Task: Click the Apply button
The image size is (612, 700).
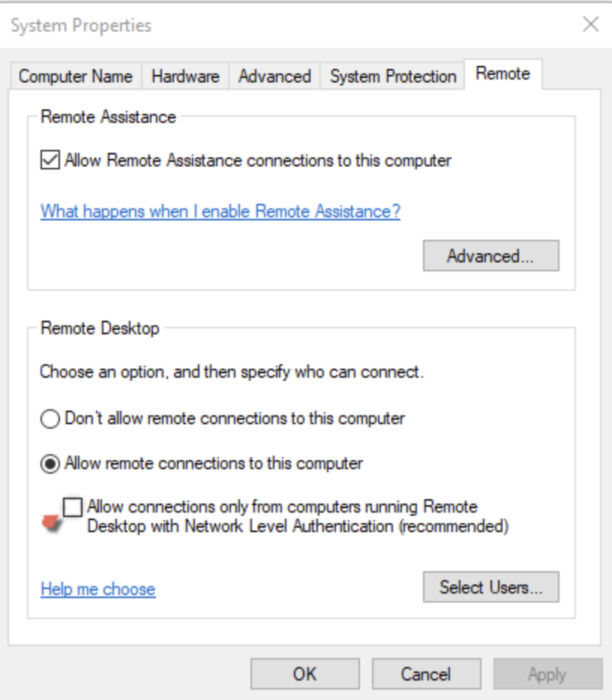Action: coord(547,674)
